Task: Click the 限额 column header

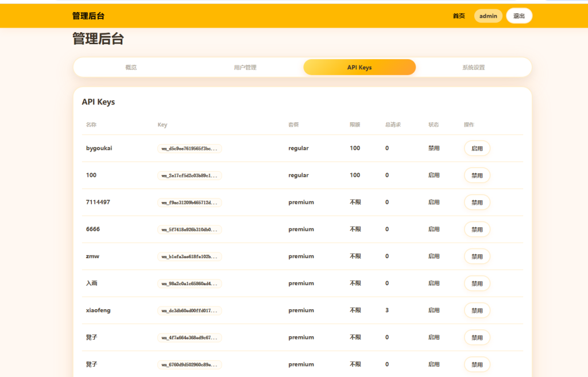Action: tap(355, 125)
